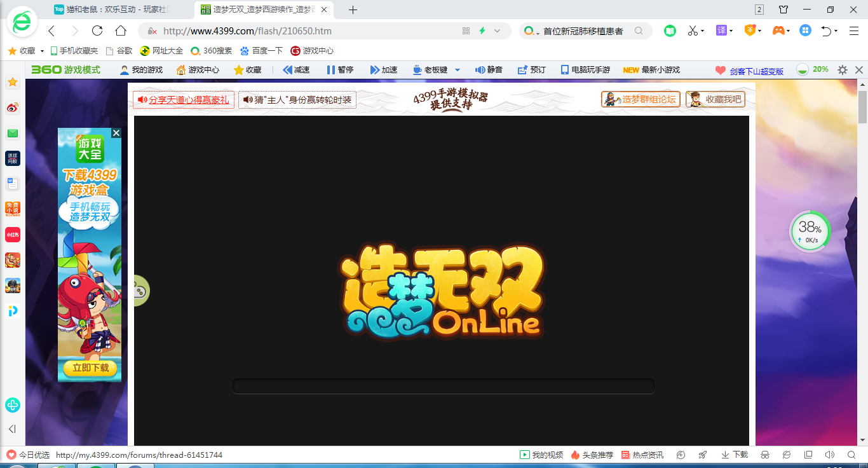
Task: Open the Weibo icon in sidebar
Action: (x=13, y=108)
